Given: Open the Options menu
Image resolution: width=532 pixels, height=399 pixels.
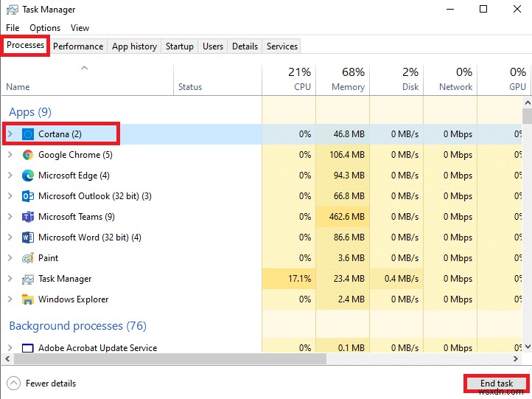Looking at the screenshot, I should pos(45,28).
